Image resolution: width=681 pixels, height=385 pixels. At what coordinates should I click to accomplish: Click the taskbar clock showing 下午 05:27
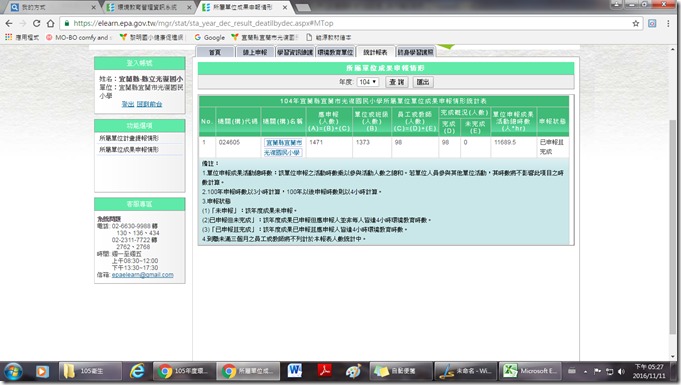click(649, 372)
